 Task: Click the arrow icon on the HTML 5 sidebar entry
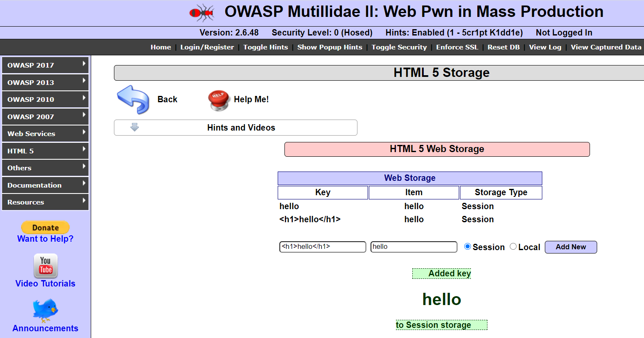(x=84, y=150)
